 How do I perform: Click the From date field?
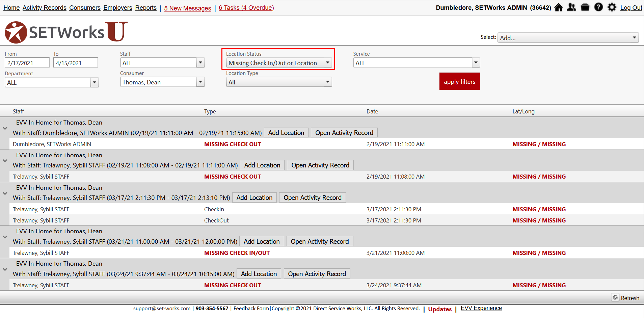coord(27,63)
